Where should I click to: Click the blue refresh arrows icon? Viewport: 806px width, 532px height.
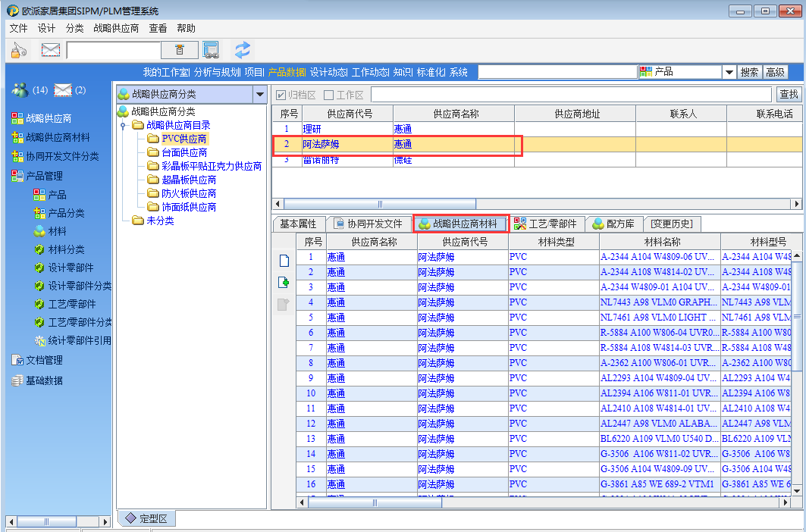coord(242,50)
